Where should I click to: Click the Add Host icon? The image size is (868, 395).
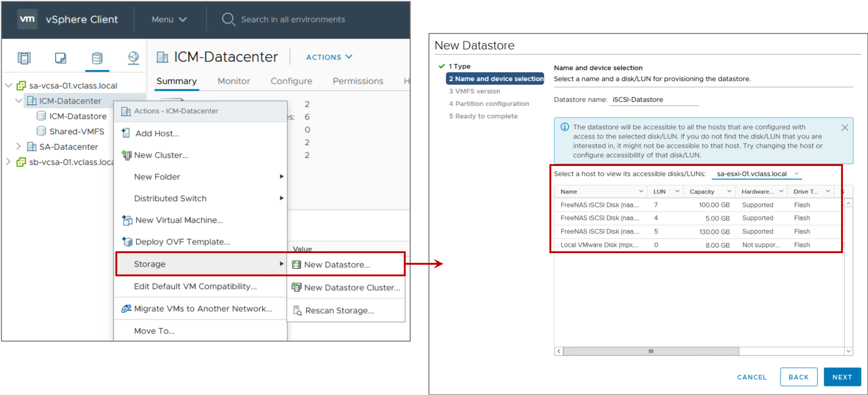coord(126,133)
